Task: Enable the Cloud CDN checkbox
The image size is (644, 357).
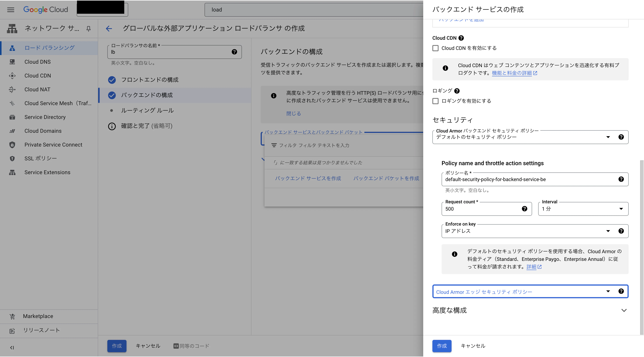Action: [435, 48]
